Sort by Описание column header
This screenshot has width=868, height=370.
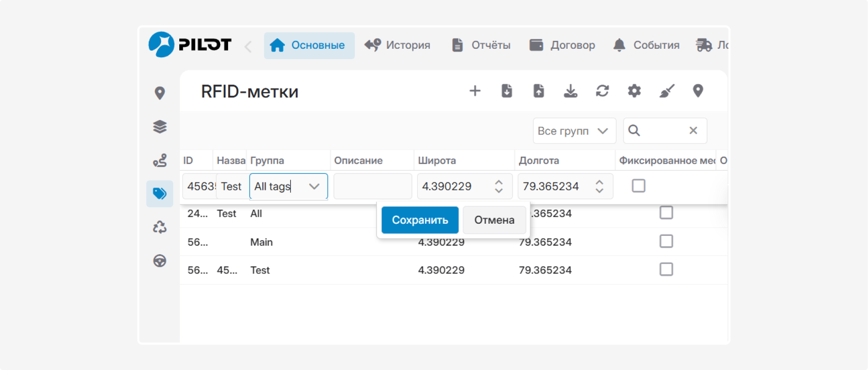(x=372, y=160)
